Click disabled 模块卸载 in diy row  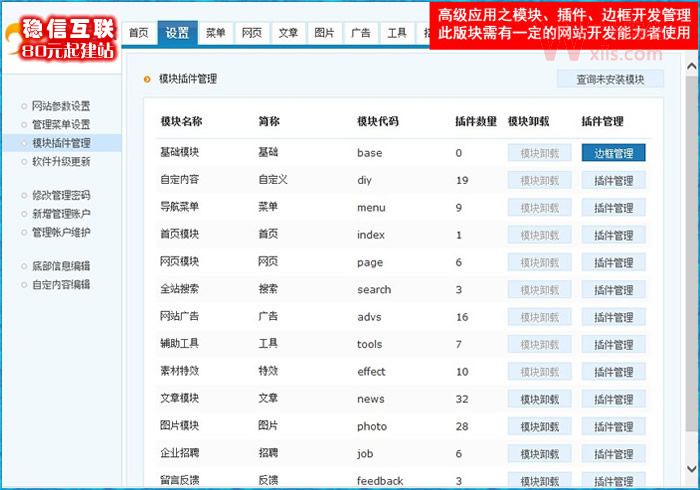pyautogui.click(x=540, y=181)
